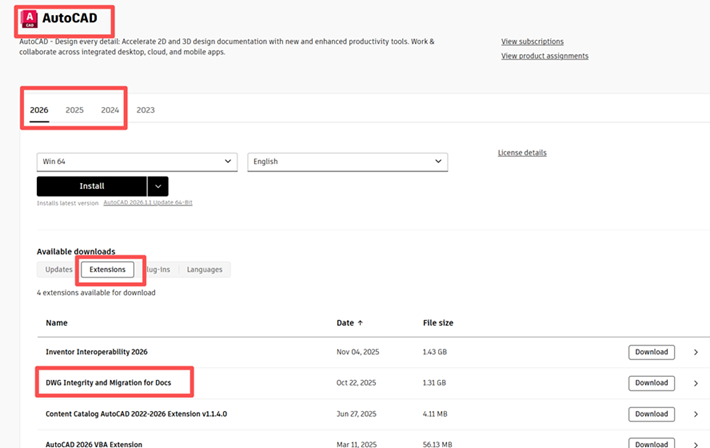Image resolution: width=710 pixels, height=448 pixels.
Task: Select the Updates downloads tab
Action: click(x=58, y=270)
